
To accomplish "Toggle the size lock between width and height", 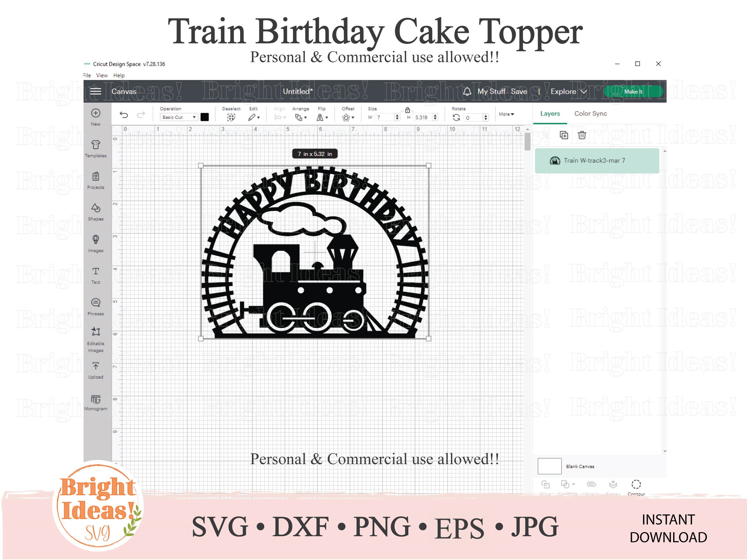I will pyautogui.click(x=408, y=110).
